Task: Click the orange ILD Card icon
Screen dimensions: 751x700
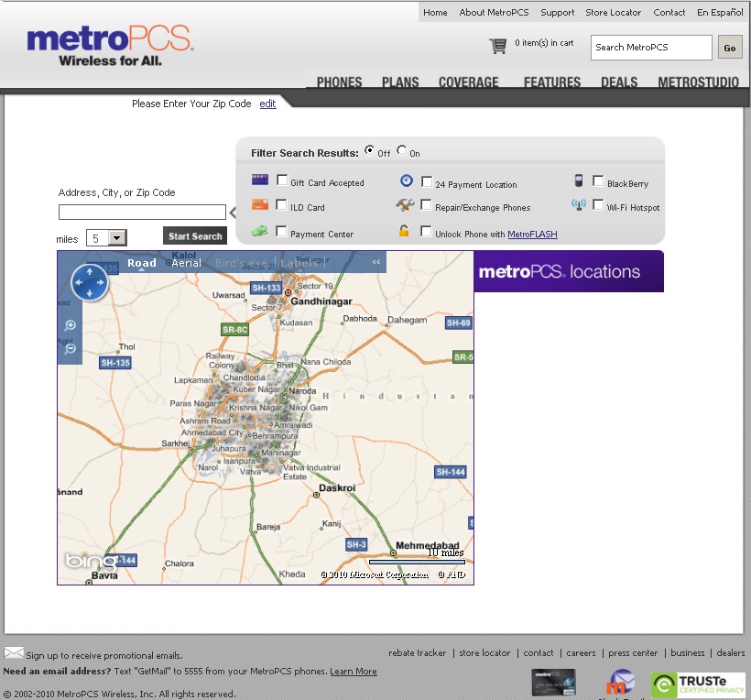Action: click(x=260, y=204)
